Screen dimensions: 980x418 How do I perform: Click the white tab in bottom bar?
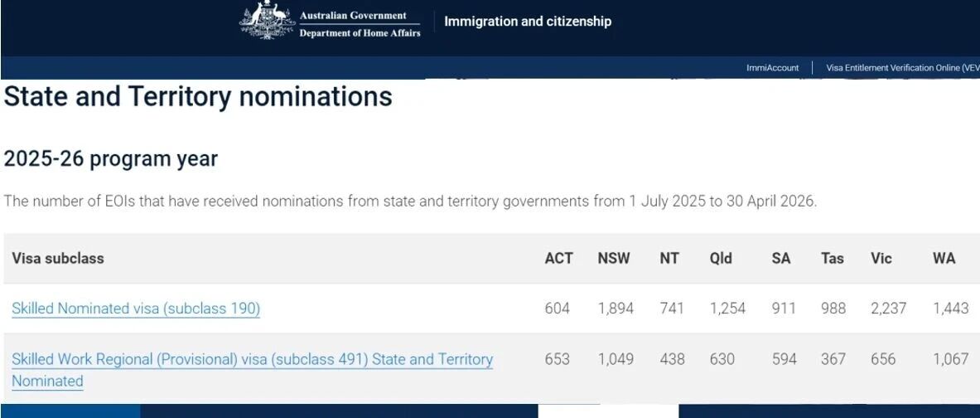point(608,411)
